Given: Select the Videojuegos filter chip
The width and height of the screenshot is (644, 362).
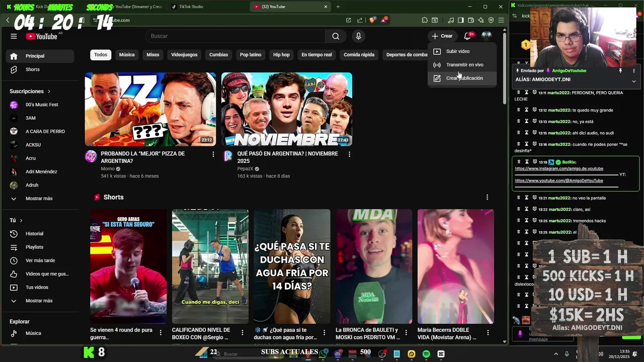Looking at the screenshot, I should click(x=184, y=55).
